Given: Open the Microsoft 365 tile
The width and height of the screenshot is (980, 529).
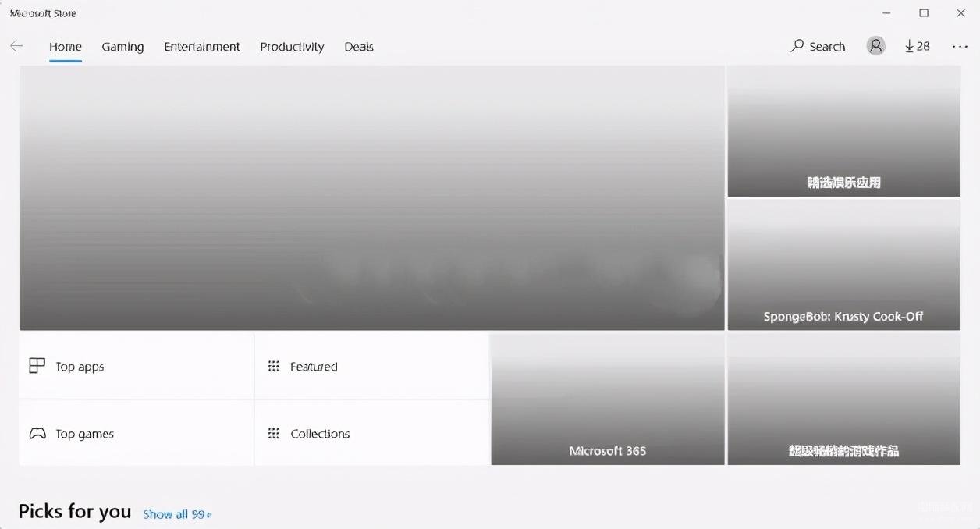Looking at the screenshot, I should point(608,399).
